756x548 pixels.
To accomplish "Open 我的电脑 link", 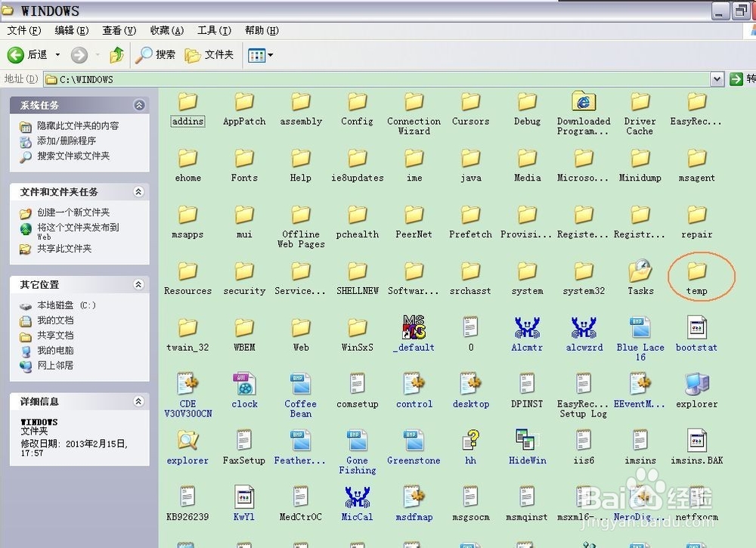I will [55, 350].
